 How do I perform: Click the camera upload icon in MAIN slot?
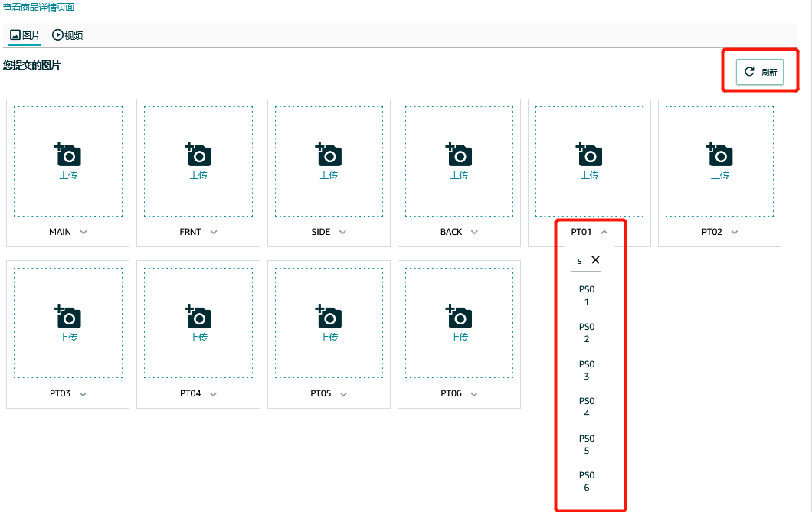(x=68, y=155)
